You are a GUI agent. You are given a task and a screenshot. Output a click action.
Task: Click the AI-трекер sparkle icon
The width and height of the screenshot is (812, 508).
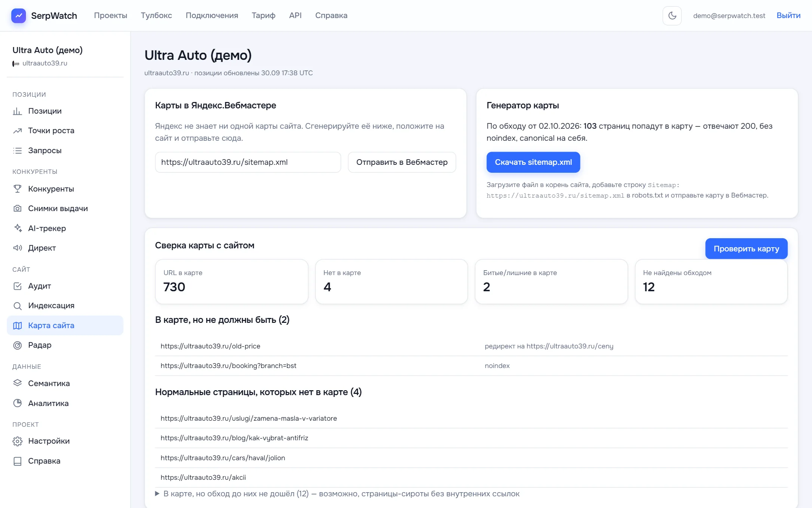tap(17, 228)
